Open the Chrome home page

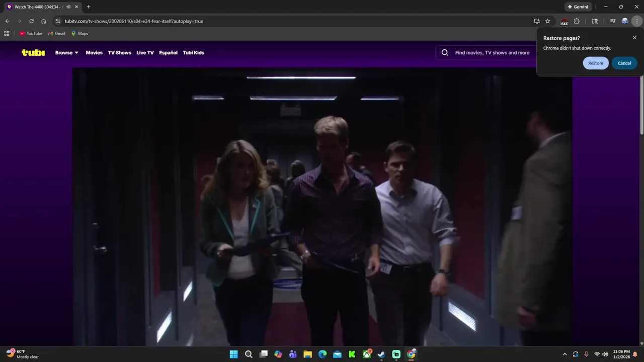pyautogui.click(x=43, y=21)
